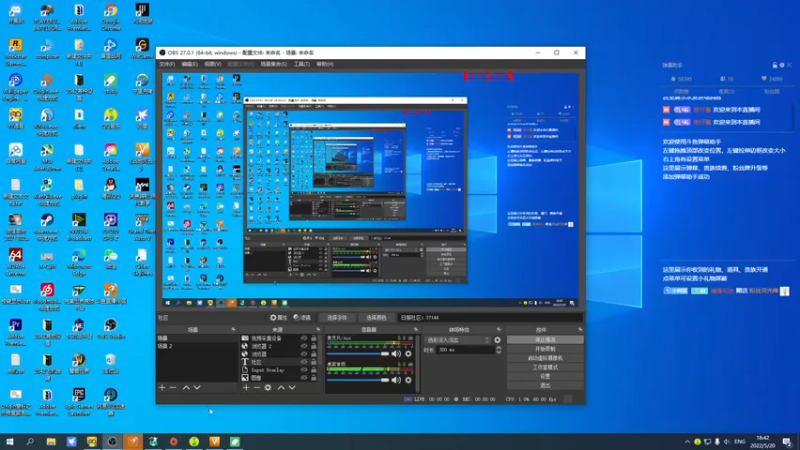
Task: Open 桌面音频 audio settings gear
Action: (408, 380)
